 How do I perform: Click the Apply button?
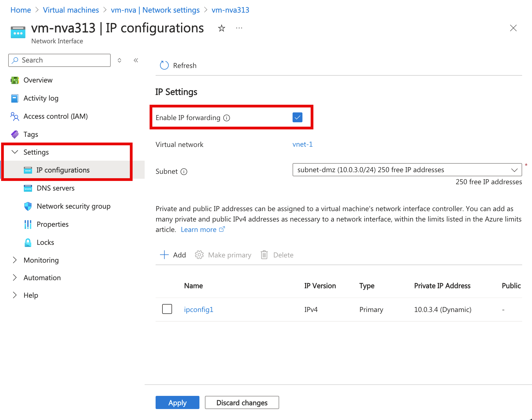tap(178, 403)
